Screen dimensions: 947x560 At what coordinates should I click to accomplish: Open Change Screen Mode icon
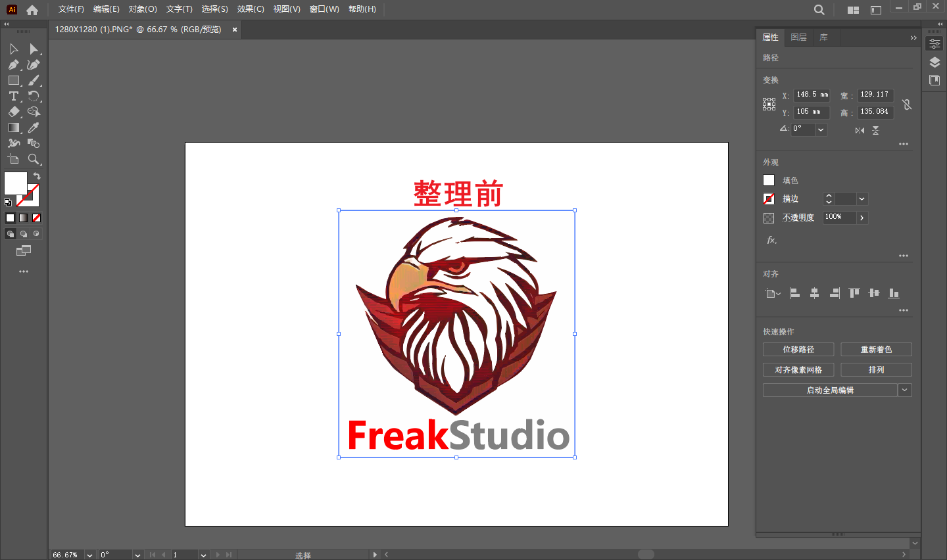(24, 250)
